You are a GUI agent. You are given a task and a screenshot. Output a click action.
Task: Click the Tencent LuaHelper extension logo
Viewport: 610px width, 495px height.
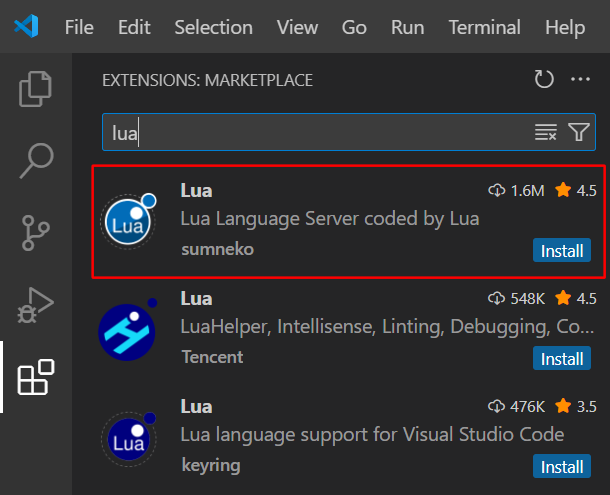pyautogui.click(x=127, y=330)
